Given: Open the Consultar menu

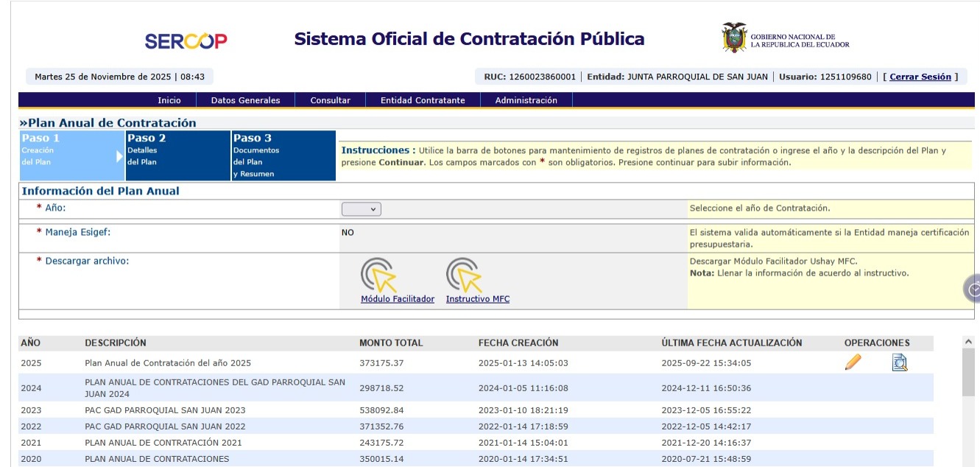Looking at the screenshot, I should point(330,100).
